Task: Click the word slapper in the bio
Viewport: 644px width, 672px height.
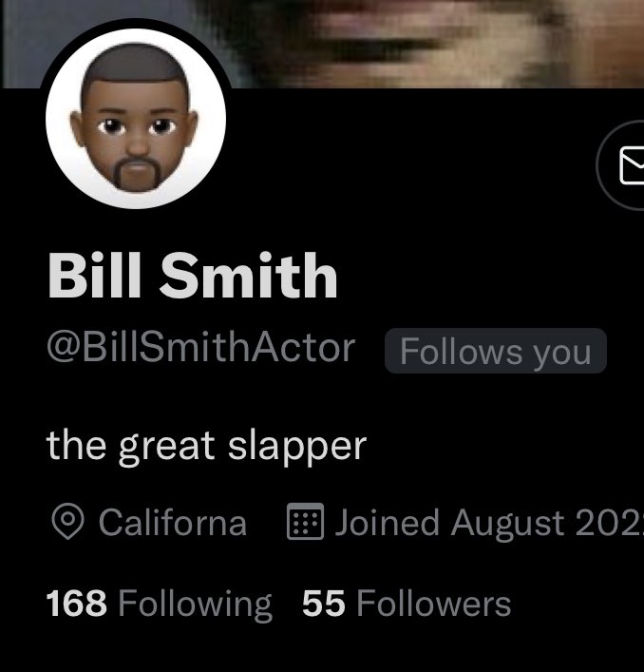Action: coord(297,447)
